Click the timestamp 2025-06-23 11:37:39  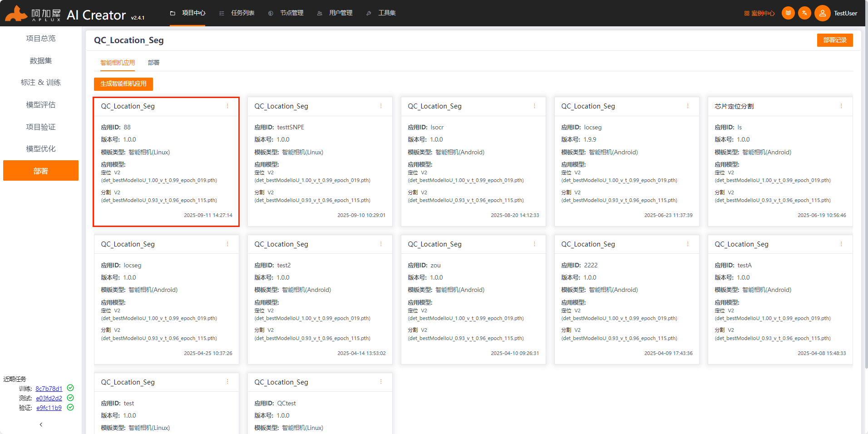coord(668,215)
